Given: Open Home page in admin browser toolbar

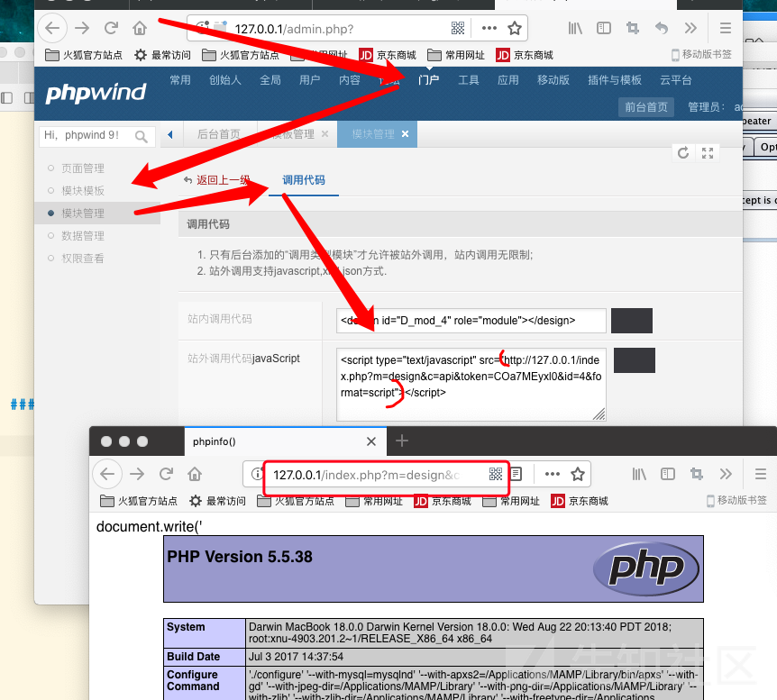Looking at the screenshot, I should coord(140,28).
